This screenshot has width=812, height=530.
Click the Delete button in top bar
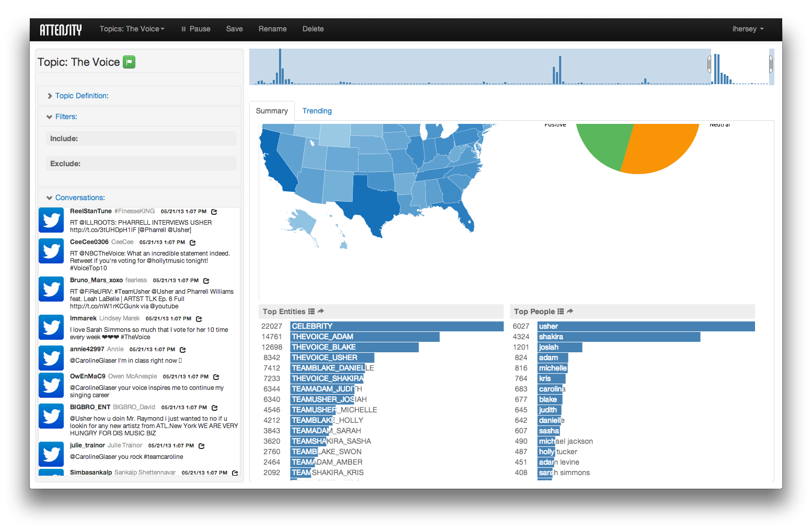tap(313, 29)
